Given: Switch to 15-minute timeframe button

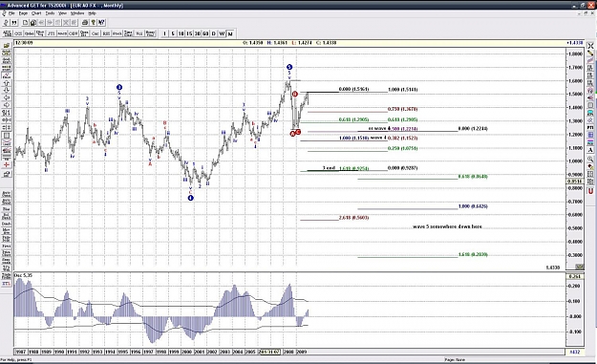Looking at the screenshot, I should (x=189, y=33).
